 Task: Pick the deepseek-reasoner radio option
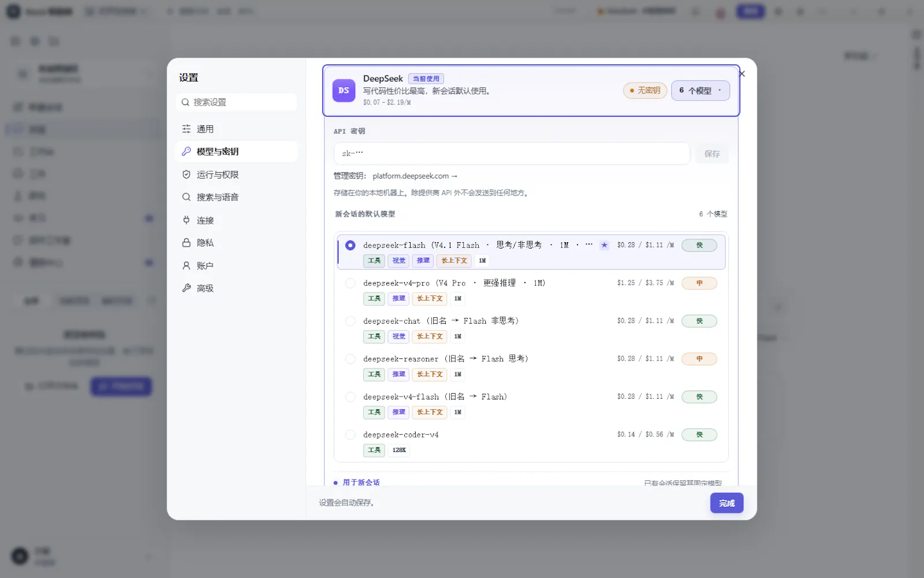[x=351, y=359]
